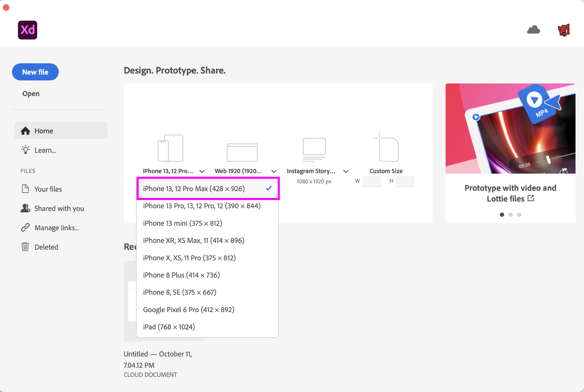Open Shared with you section
Screen dimensions: 584x392
click(x=59, y=208)
